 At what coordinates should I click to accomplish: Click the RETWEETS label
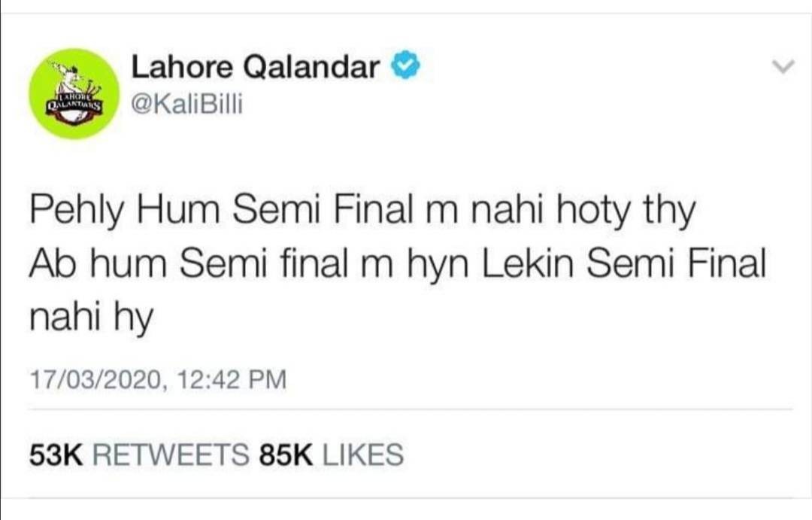173,455
